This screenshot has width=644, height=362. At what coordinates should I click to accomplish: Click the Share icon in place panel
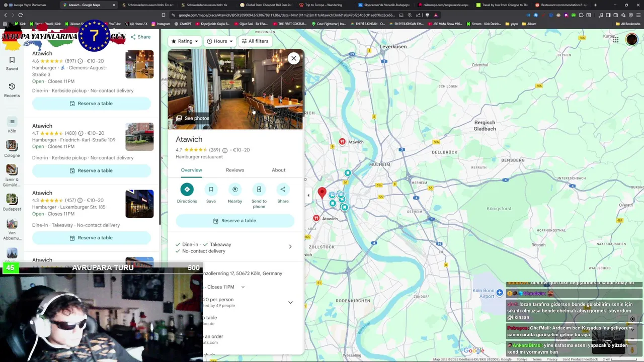[x=283, y=190]
